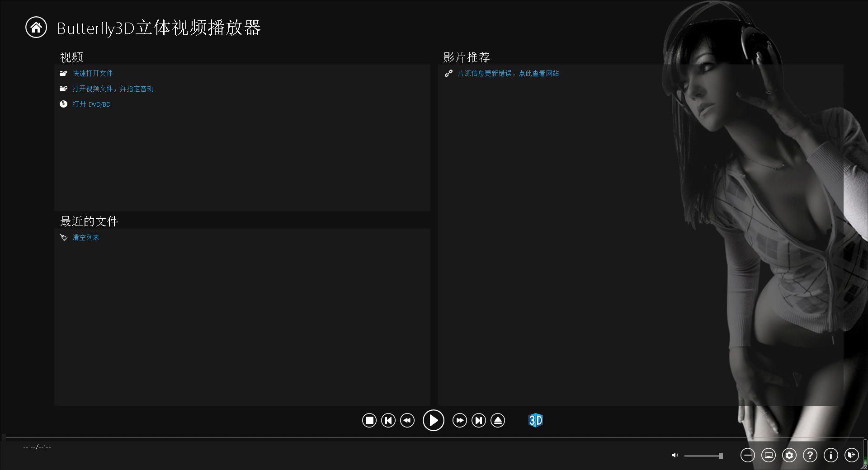Select 打开 DVD/BD option
868x470 pixels.
tap(91, 104)
